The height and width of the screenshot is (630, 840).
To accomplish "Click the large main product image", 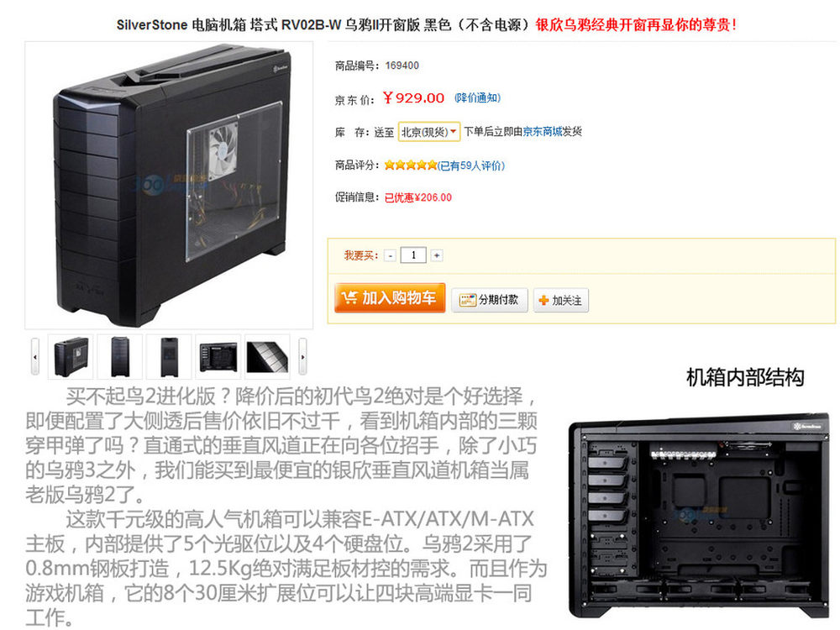I will [169, 186].
